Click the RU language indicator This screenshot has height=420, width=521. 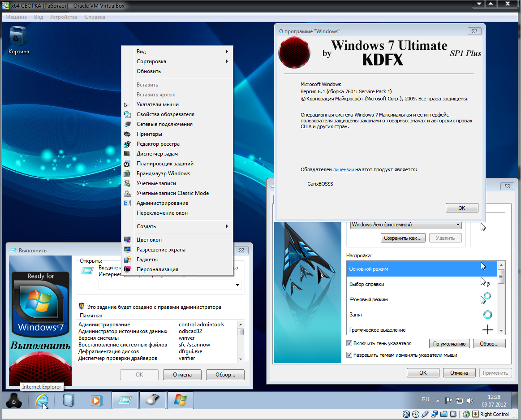pos(426,399)
